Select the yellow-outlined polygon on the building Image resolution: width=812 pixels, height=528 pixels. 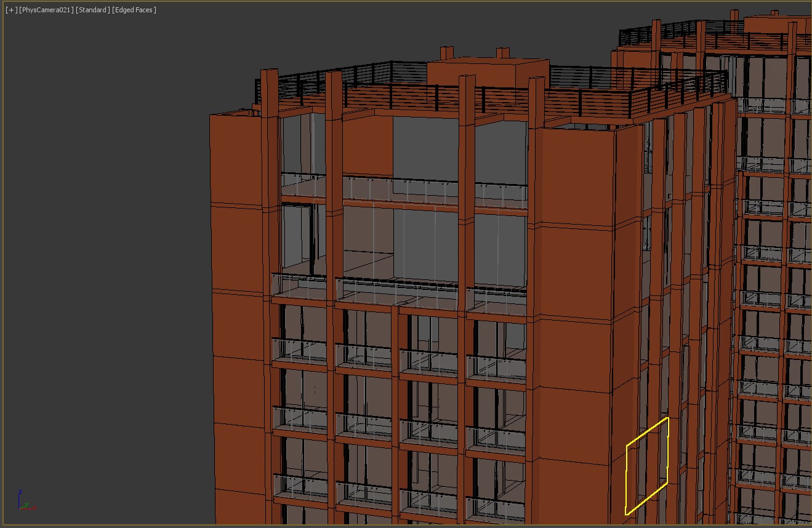pyautogui.click(x=647, y=466)
